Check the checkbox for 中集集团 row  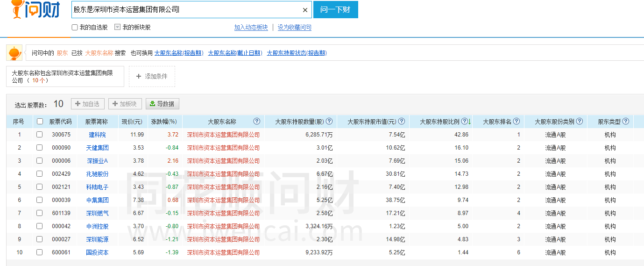[x=40, y=200]
